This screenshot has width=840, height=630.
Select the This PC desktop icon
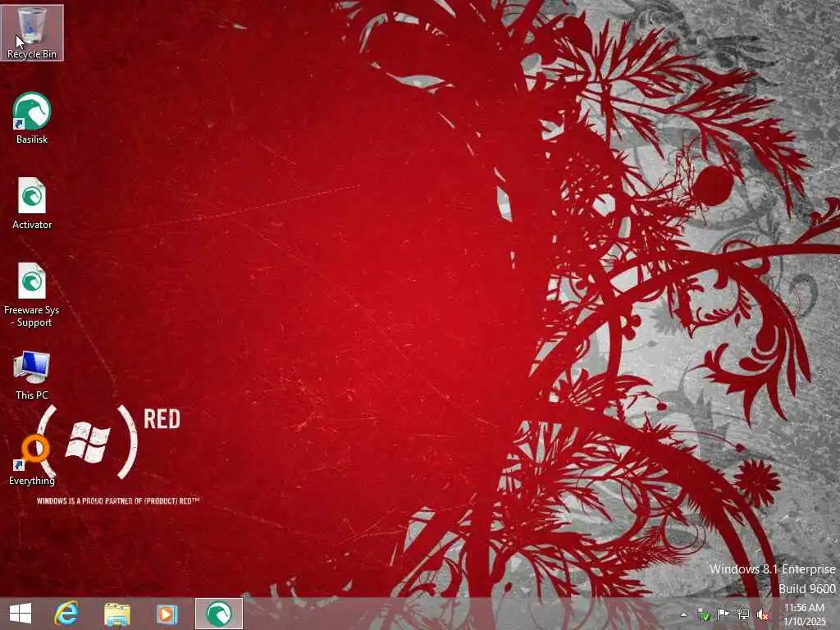point(32,375)
